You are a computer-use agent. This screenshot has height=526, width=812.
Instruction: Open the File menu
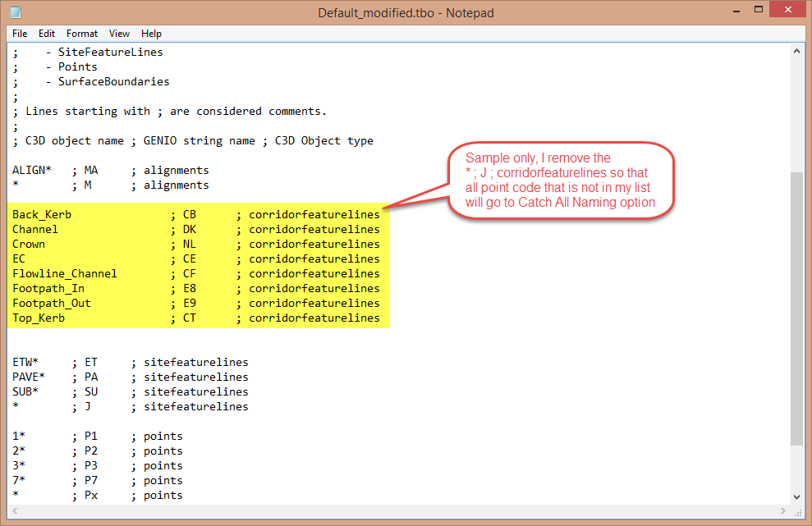(x=20, y=34)
